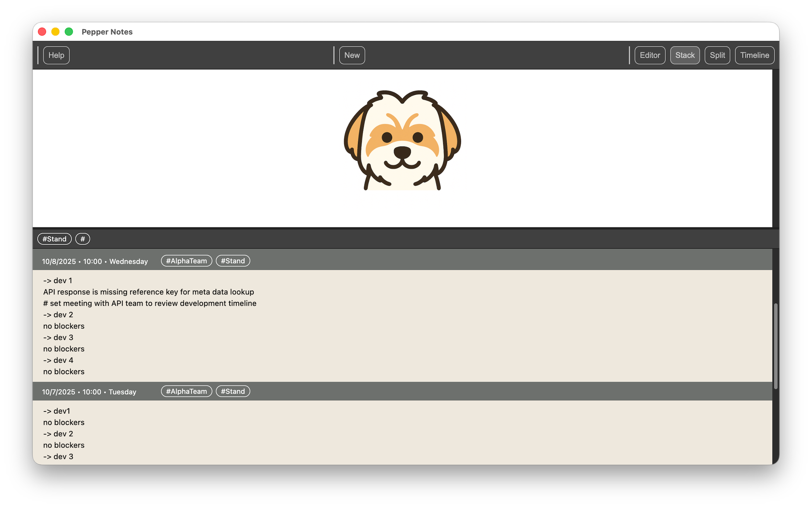
Task: Click the notes list scrollbar thumb
Action: (x=775, y=346)
